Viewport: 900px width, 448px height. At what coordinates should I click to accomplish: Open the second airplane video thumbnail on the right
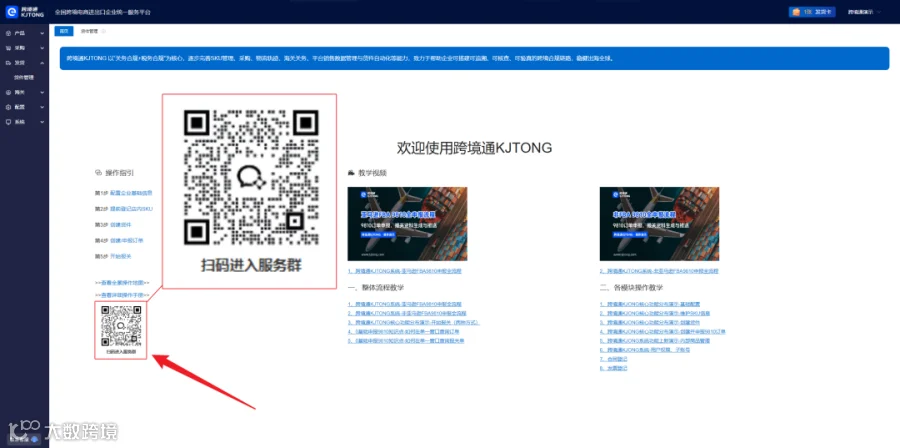coord(659,224)
